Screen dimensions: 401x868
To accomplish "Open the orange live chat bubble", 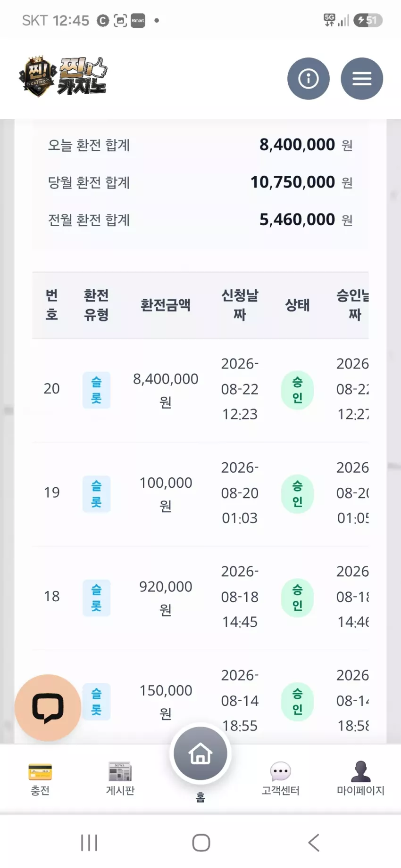I will (48, 708).
